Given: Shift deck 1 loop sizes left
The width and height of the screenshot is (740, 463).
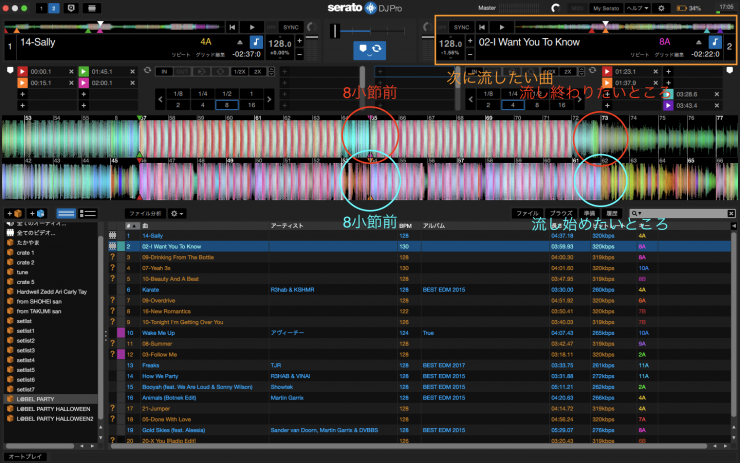Looking at the screenshot, I should [x=160, y=100].
